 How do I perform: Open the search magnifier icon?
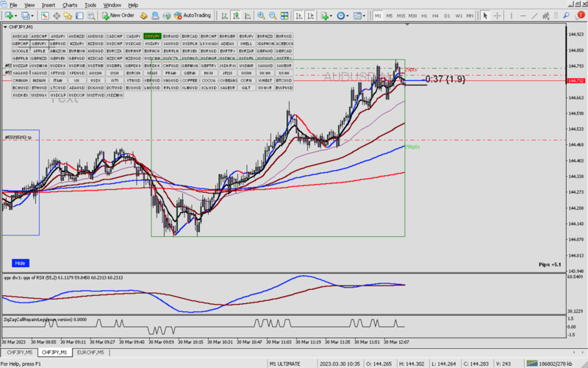click(566, 15)
